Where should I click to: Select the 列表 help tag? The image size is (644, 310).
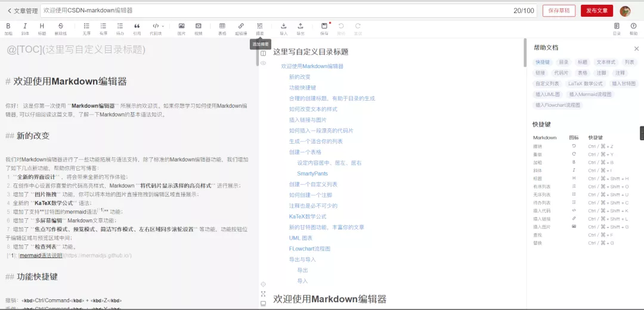pos(629,63)
